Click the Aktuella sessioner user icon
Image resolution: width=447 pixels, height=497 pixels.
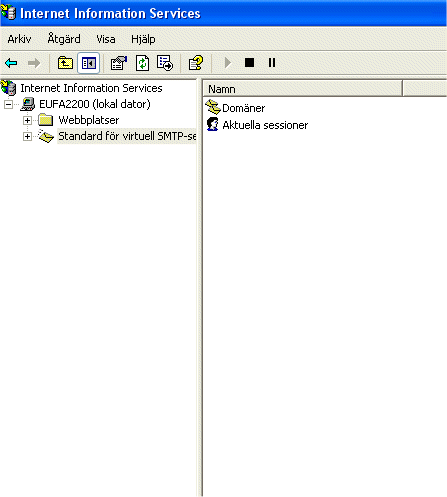[x=213, y=124]
